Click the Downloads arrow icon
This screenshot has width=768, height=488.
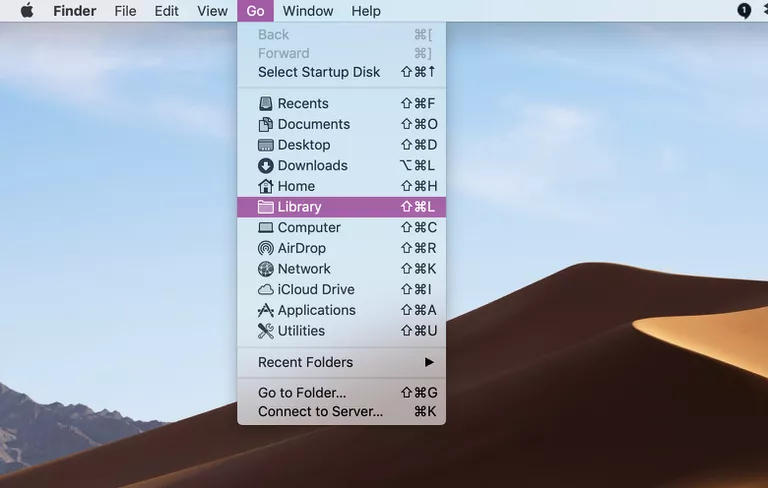pyautogui.click(x=265, y=166)
